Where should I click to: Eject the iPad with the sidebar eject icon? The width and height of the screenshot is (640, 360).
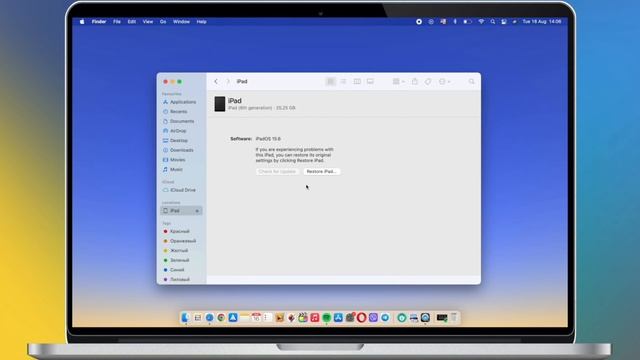click(197, 211)
